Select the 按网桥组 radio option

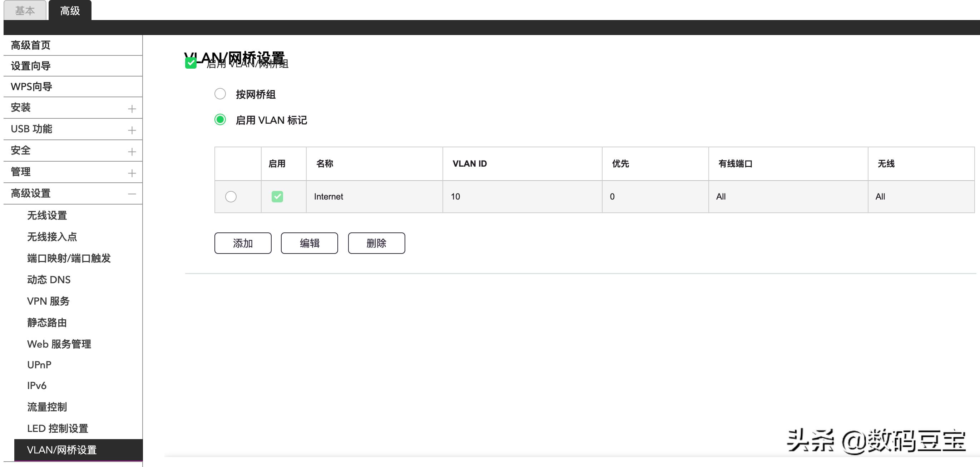220,94
